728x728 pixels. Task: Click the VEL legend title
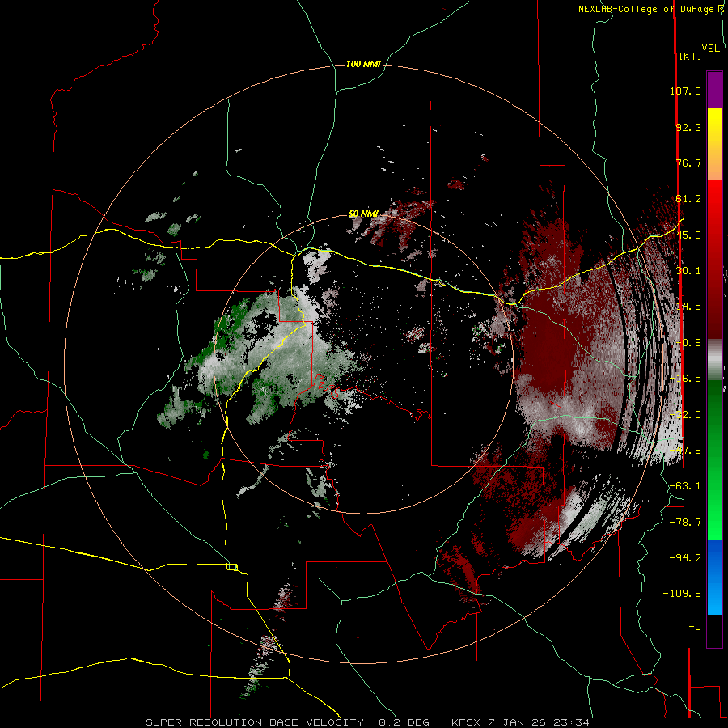pyautogui.click(x=710, y=49)
